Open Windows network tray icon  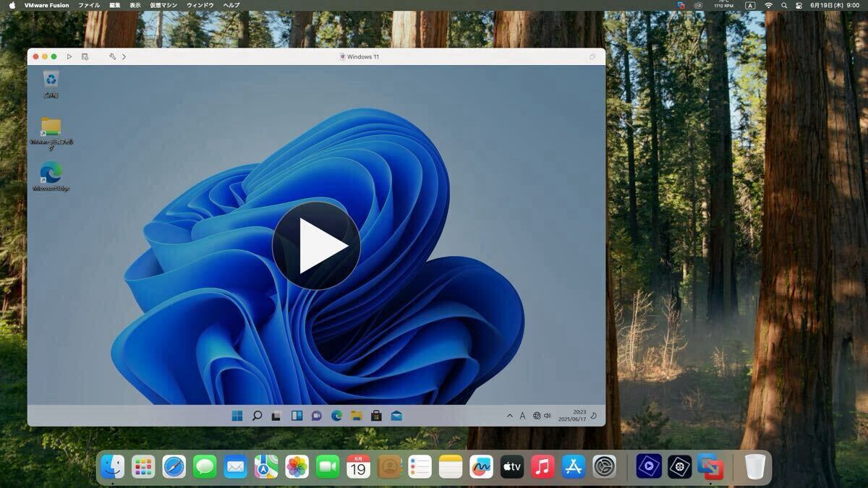coord(537,416)
